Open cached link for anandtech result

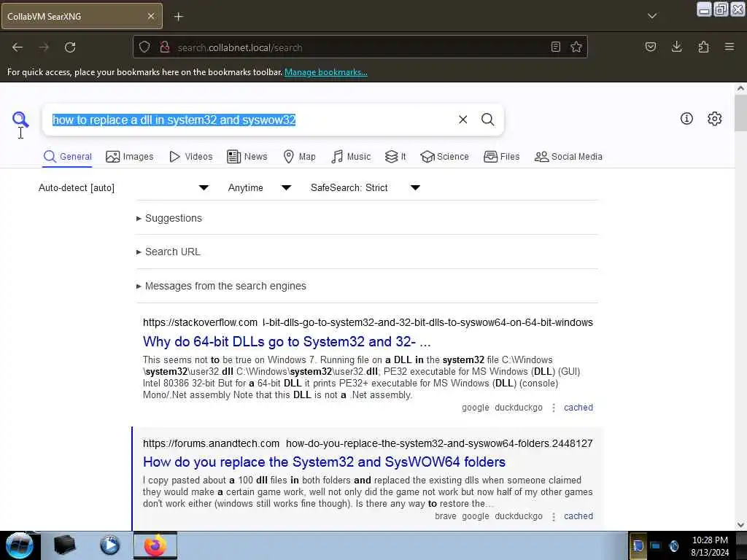point(578,516)
